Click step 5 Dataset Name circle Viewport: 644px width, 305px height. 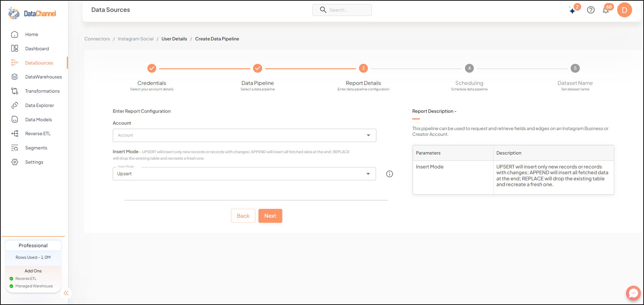[x=575, y=68]
